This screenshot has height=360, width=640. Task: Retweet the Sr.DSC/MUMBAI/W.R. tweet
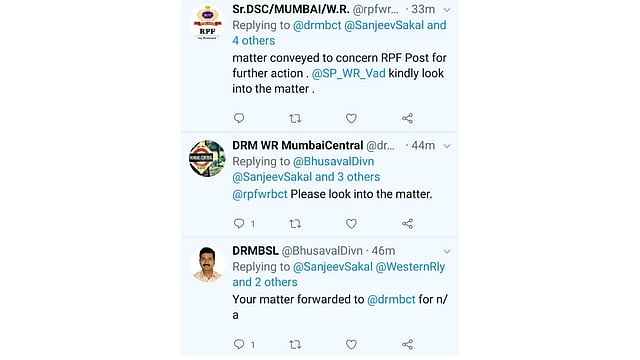pyautogui.click(x=295, y=118)
